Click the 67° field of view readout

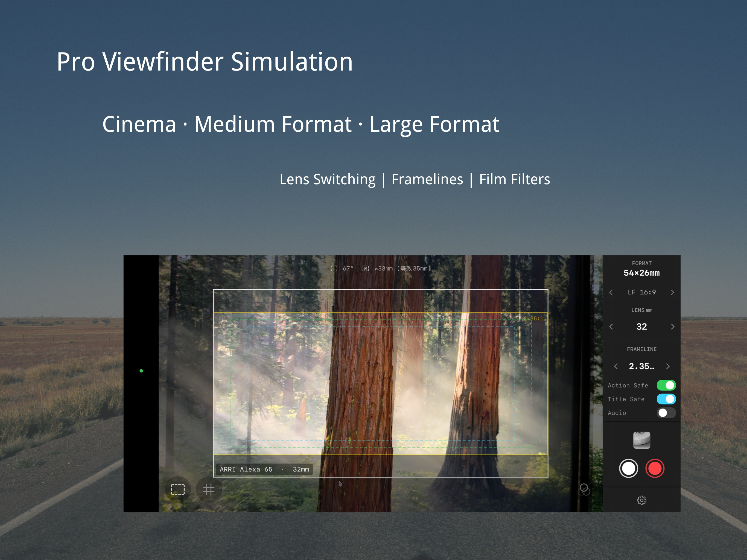coord(348,269)
